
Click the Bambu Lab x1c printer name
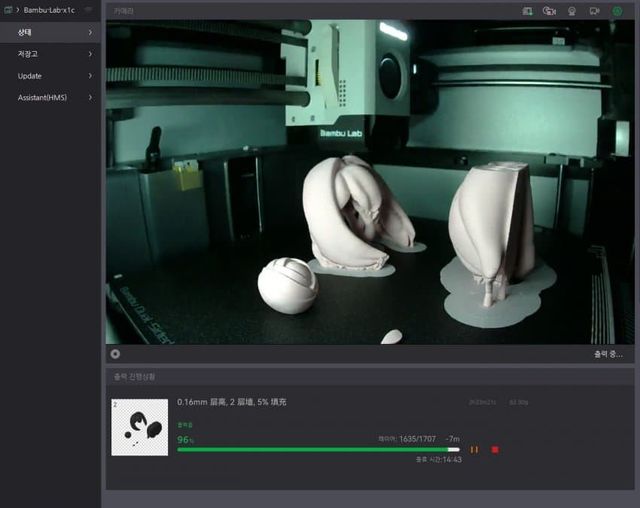coord(49,10)
